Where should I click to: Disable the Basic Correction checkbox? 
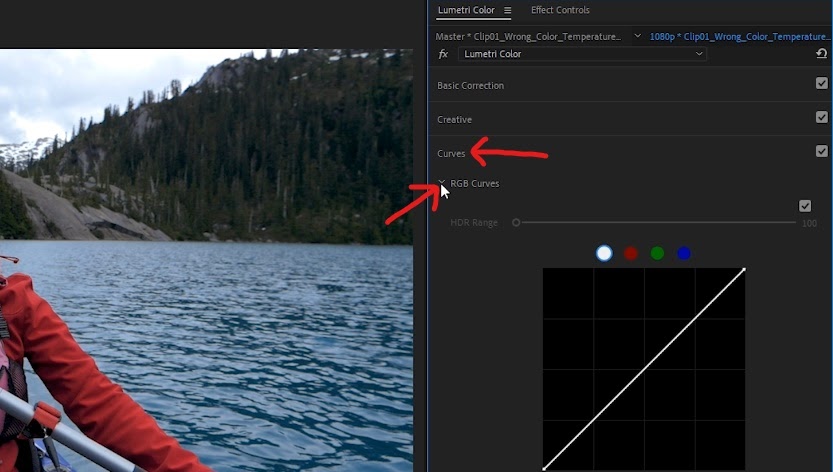(x=821, y=83)
